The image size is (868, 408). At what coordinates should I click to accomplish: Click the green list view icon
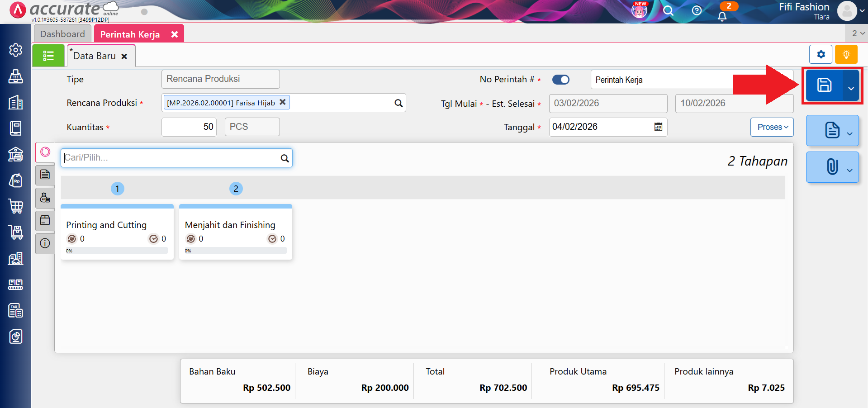(48, 56)
